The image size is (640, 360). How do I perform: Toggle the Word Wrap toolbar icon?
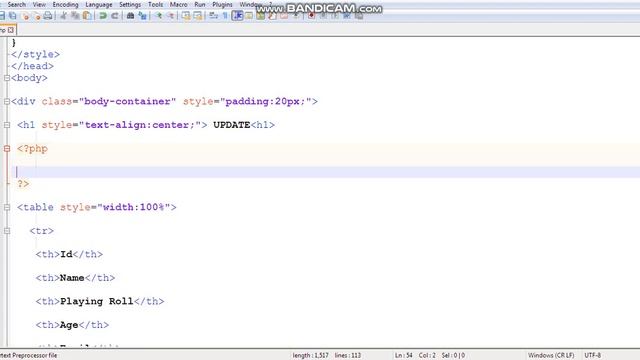point(213,16)
